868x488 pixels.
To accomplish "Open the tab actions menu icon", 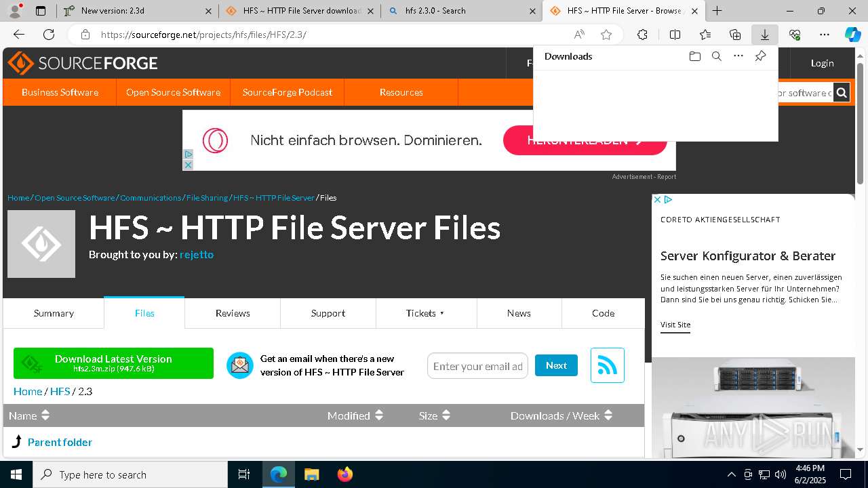I will 41,11.
